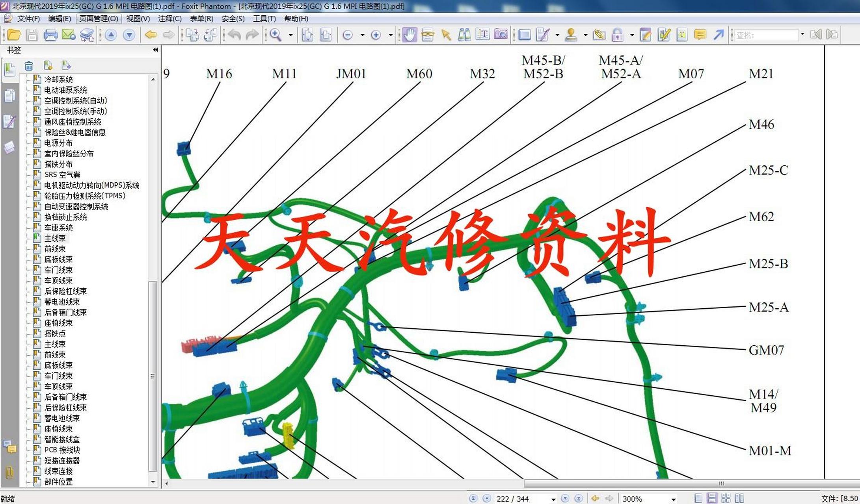
Task: Take a snapshot with the camera tool
Action: 501,35
